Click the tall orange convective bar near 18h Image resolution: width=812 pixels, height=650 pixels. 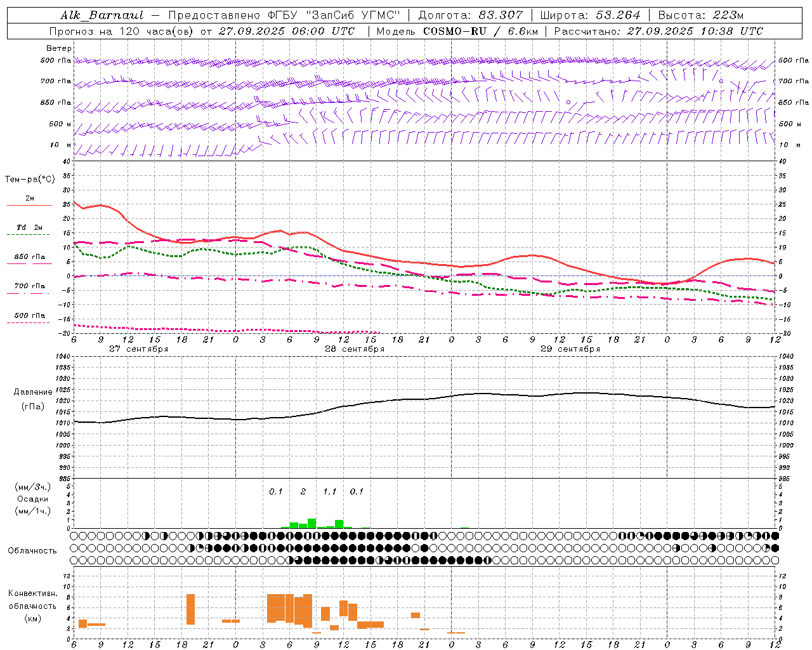tap(190, 609)
